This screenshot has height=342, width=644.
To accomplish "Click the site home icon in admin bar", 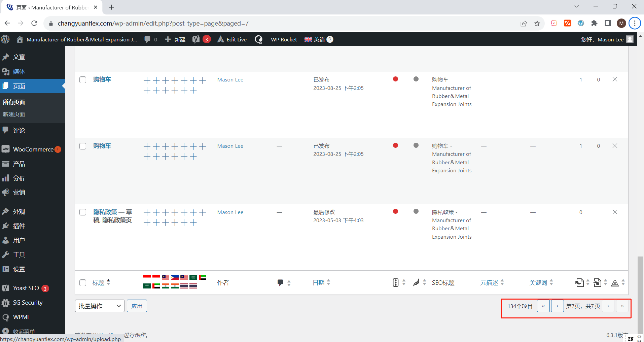I will coord(20,39).
